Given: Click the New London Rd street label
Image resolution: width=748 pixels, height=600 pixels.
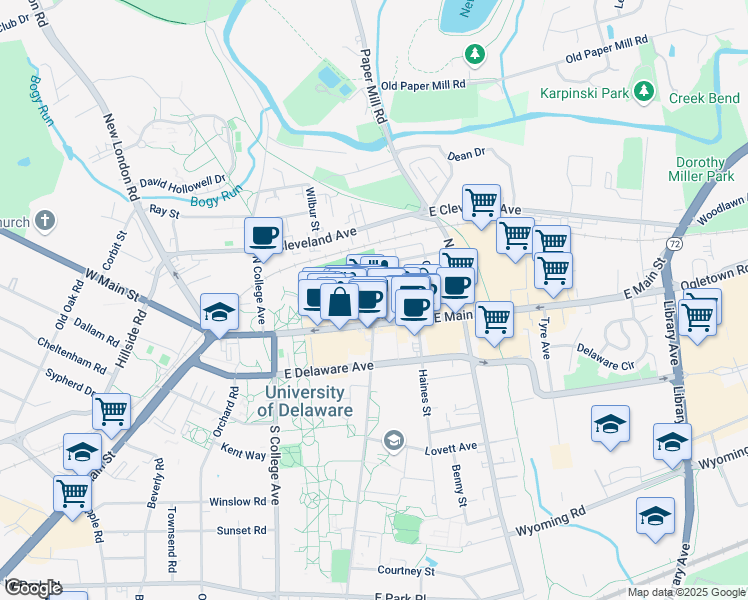Looking at the screenshot, I should click(121, 156).
